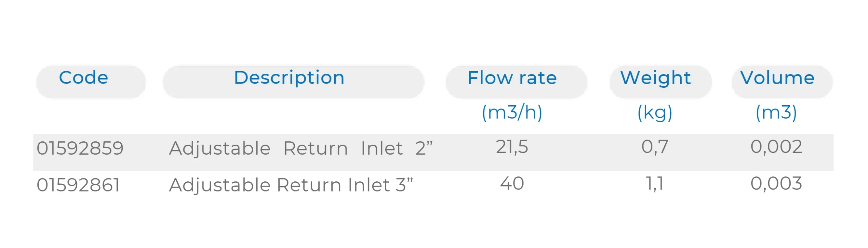Click Adjustable Return Inlet 2” description
Viewport: 868px width, 248px height.
tap(301, 148)
